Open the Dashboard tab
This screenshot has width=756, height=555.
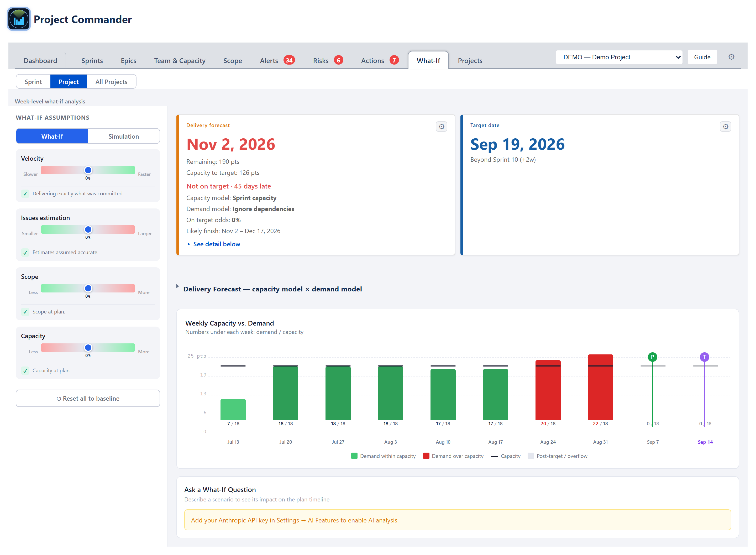tap(40, 60)
